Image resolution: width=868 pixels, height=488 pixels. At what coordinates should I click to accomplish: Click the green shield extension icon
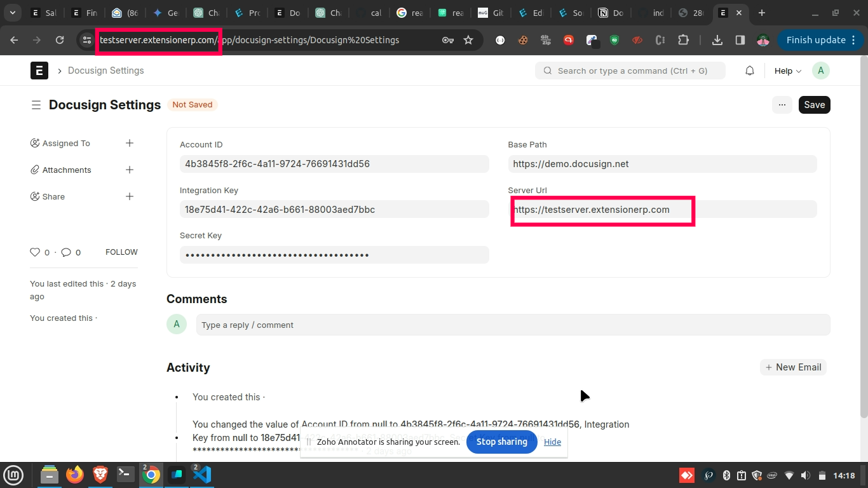614,40
